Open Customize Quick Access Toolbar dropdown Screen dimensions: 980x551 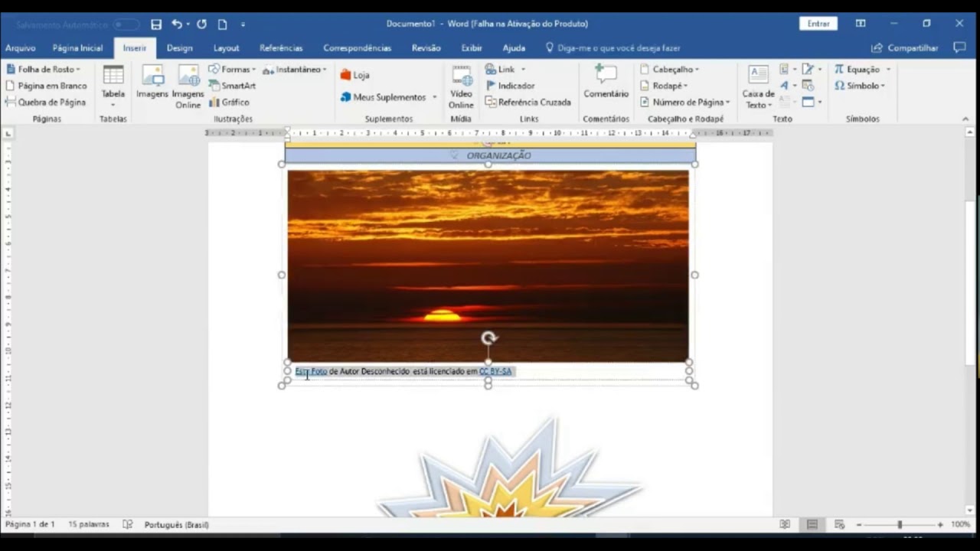pos(243,24)
